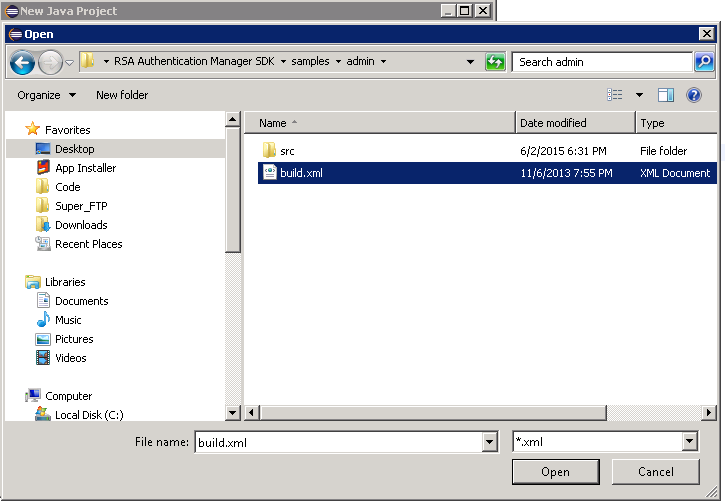Expand the File name dropdown arrow
The image size is (725, 504).
click(489, 442)
